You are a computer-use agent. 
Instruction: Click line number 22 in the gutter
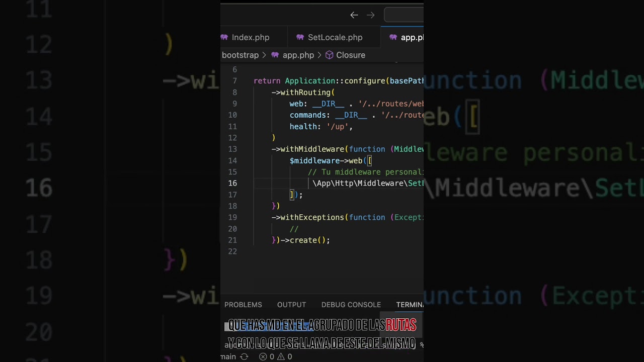[232, 252]
